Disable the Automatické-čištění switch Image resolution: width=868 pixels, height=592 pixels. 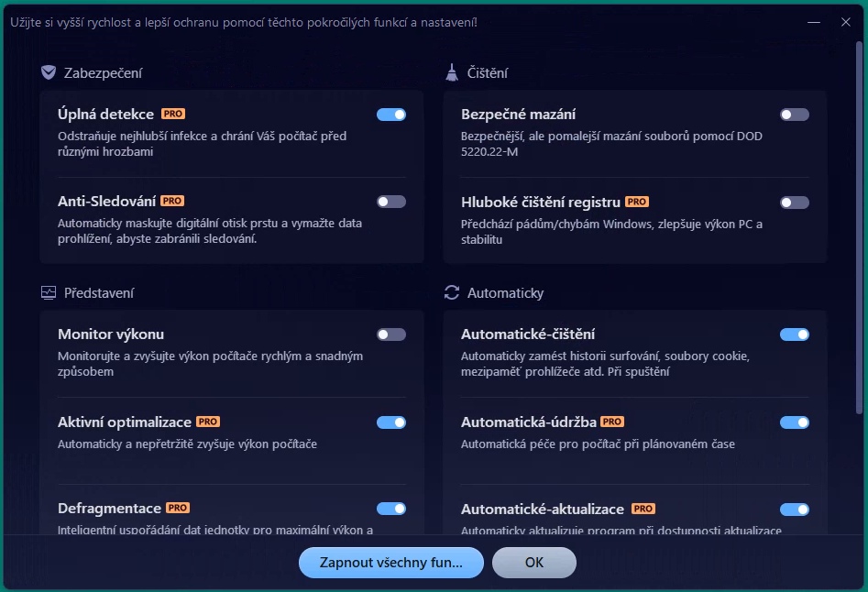(x=795, y=334)
